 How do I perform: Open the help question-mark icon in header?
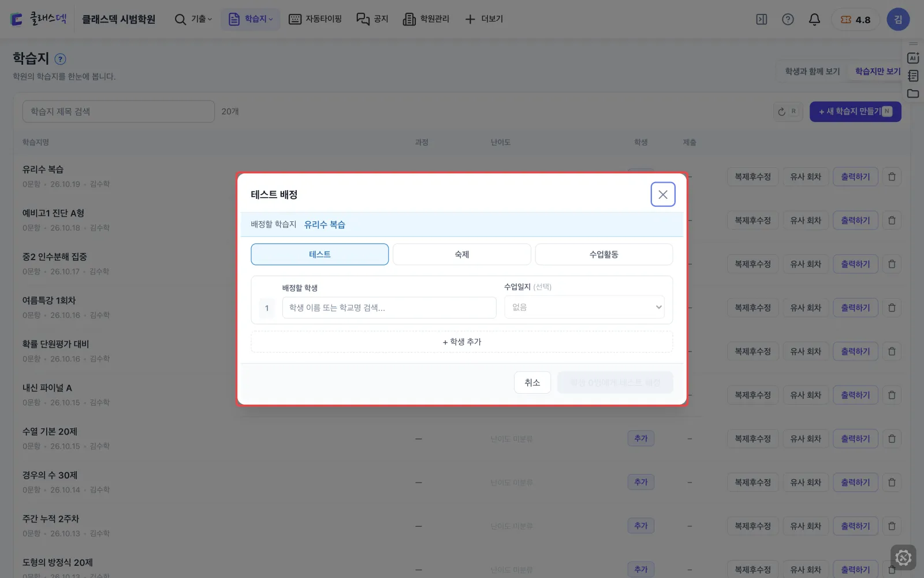788,20
